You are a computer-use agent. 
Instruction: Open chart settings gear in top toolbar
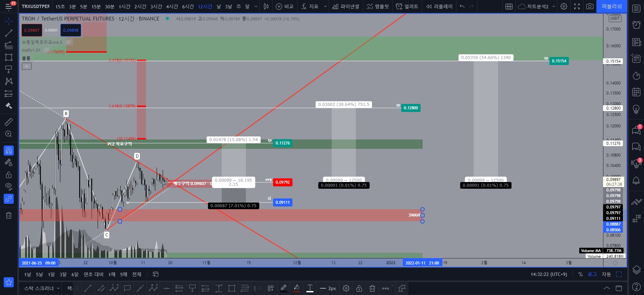point(564,6)
